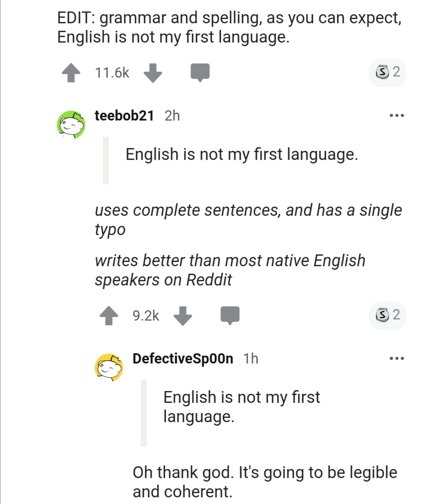Reply to teebob21's comment
425x504 pixels.
[x=230, y=315]
